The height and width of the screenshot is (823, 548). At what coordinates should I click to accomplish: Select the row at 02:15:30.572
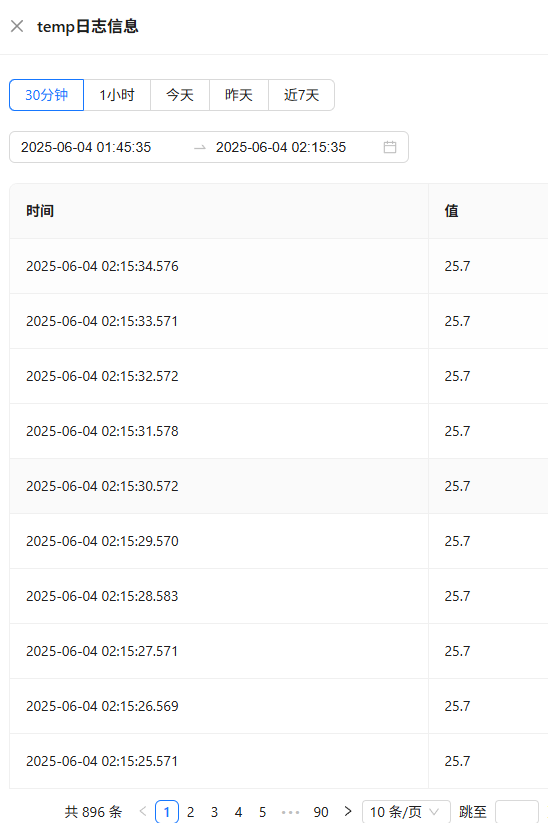coord(279,486)
